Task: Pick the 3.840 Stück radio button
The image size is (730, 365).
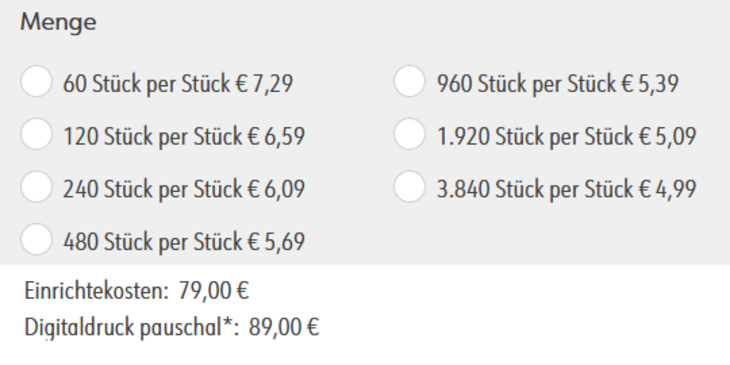Action: coord(409,186)
